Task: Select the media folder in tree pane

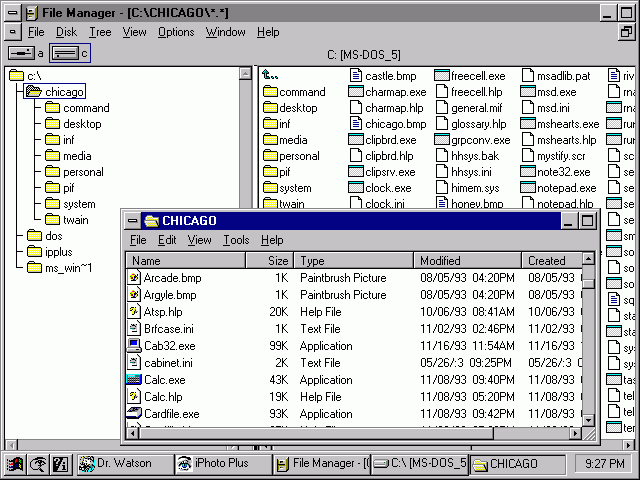Action: click(x=68, y=156)
